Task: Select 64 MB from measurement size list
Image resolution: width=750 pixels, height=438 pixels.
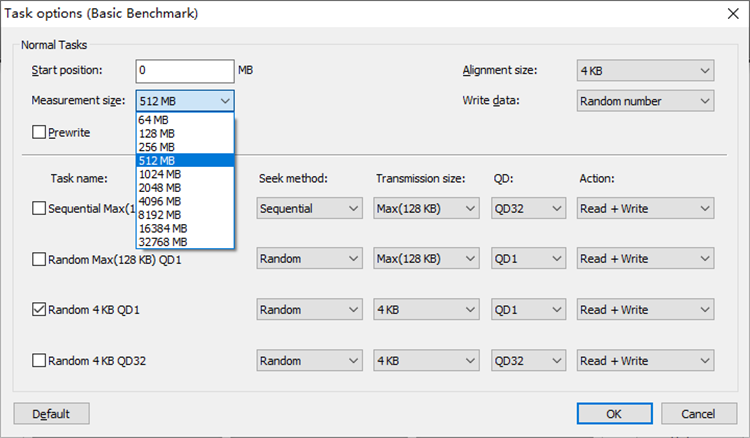Action: 185,120
